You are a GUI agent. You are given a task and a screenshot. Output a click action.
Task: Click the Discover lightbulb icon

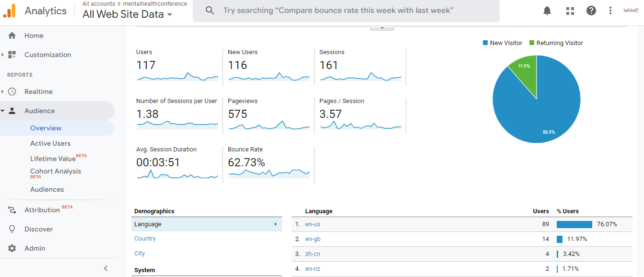[x=12, y=229]
